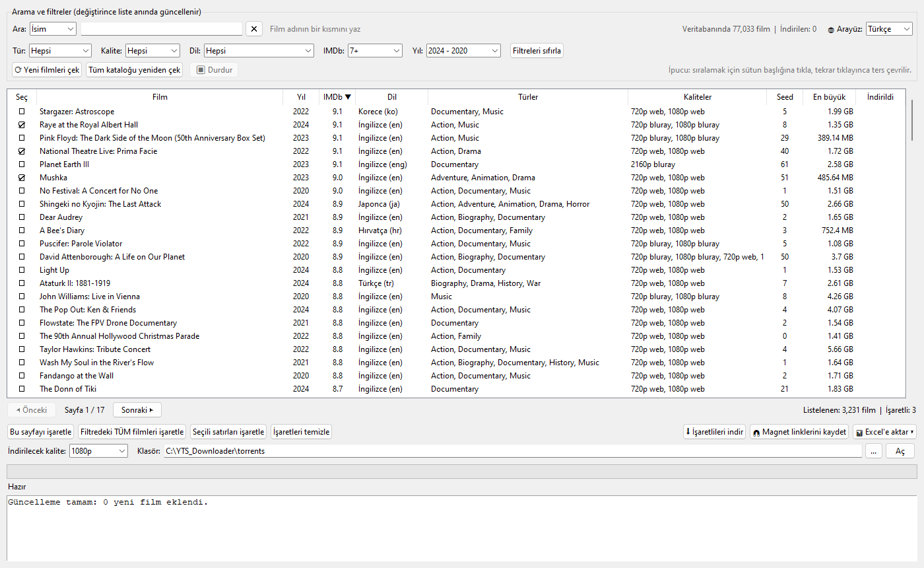924x568 pixels.
Task: Sort by the Yıl column header
Action: point(301,97)
